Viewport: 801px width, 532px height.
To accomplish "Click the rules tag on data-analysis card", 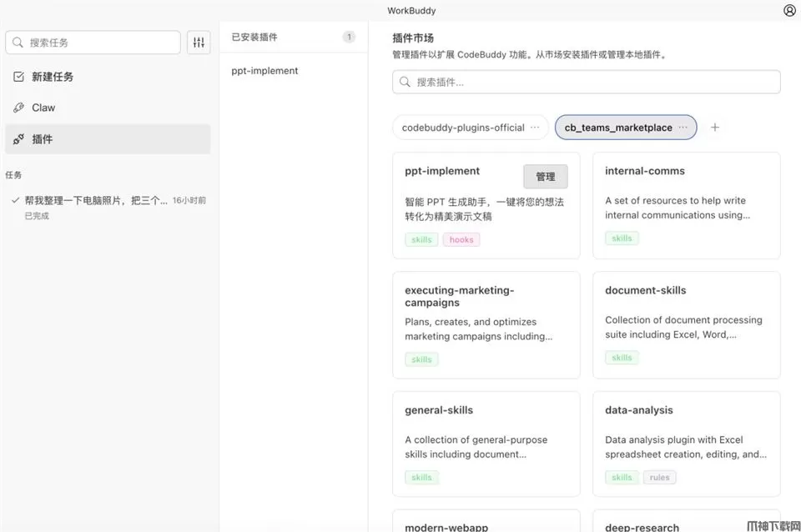I will [x=659, y=478].
